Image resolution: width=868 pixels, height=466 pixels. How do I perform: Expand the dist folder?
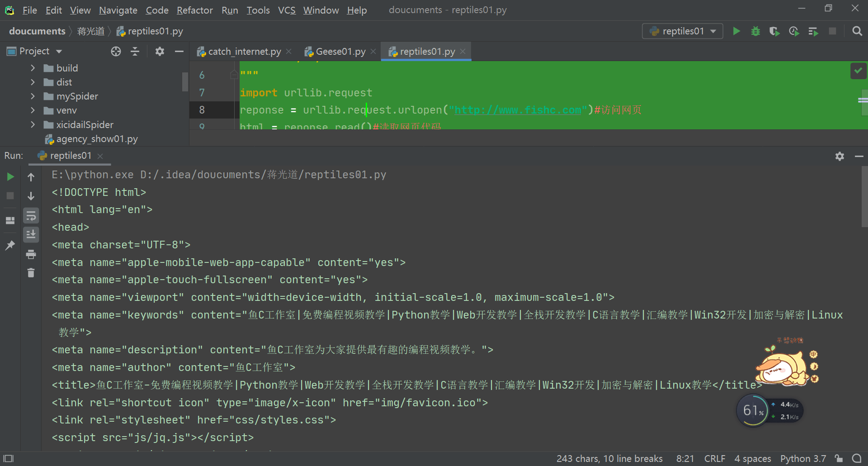coord(33,82)
